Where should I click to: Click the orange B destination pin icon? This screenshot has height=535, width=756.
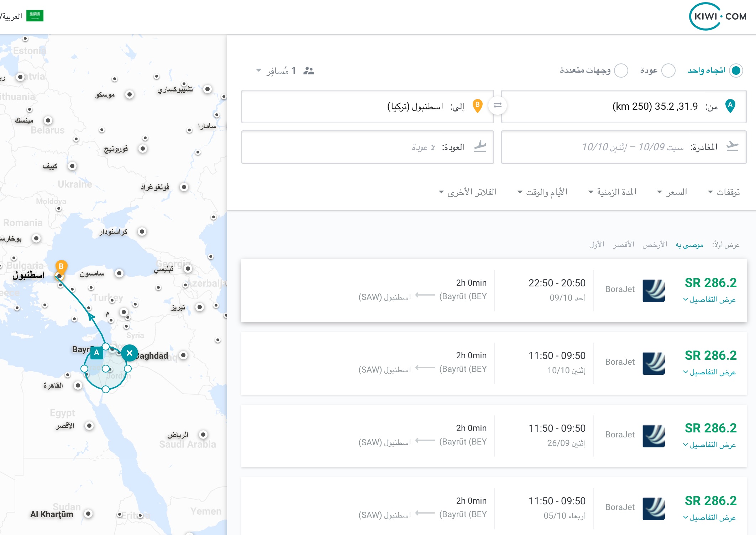[477, 106]
